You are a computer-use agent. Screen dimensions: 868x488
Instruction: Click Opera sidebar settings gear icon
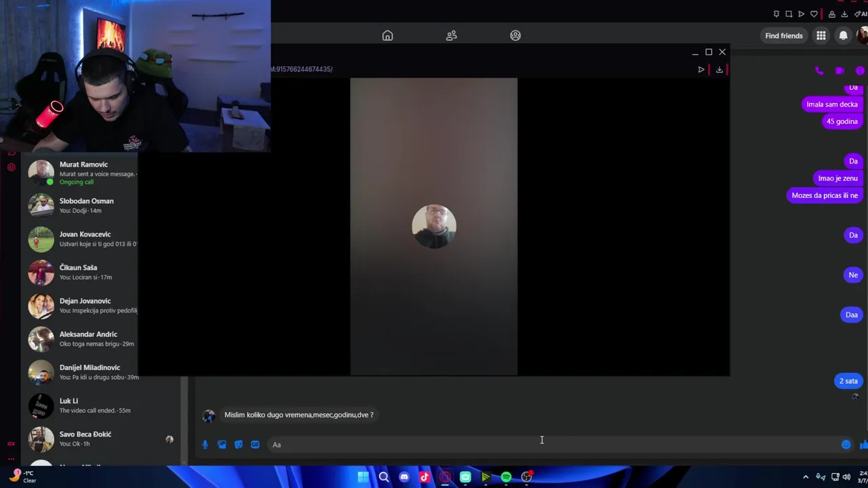pyautogui.click(x=11, y=167)
